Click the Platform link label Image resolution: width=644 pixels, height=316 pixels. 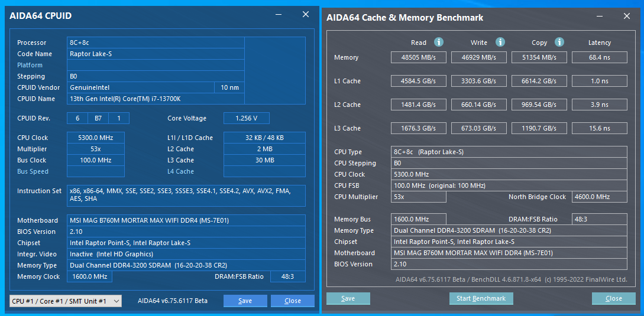point(30,65)
